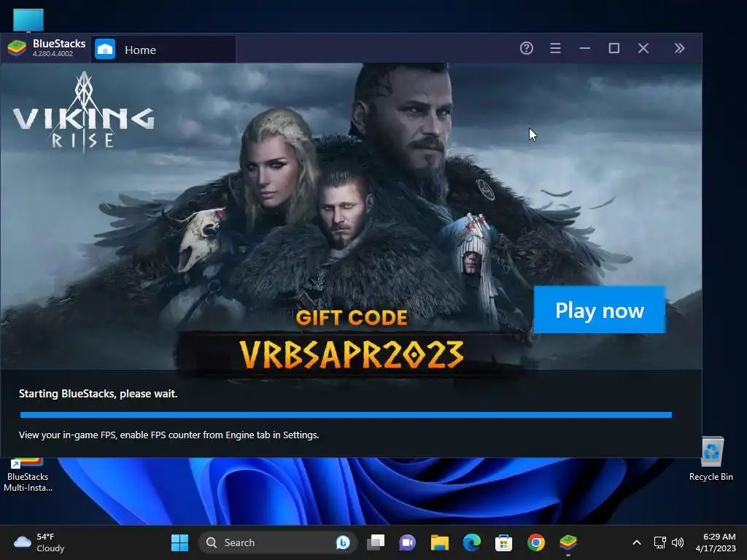The image size is (747, 560).
Task: Click the BlueStacks version number text
Action: pyautogui.click(x=53, y=54)
